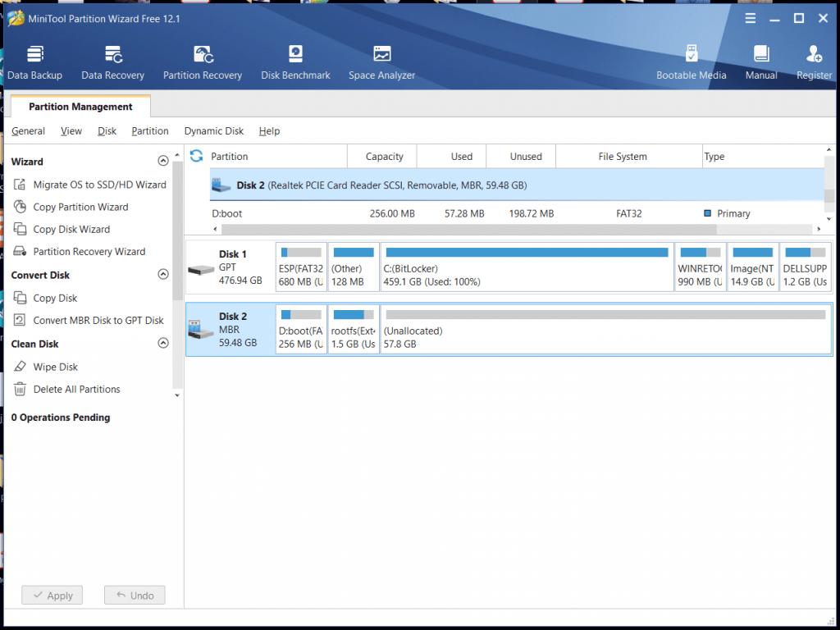Image resolution: width=840 pixels, height=630 pixels.
Task: Select the Disk 2 Realtek header row
Action: pos(518,185)
